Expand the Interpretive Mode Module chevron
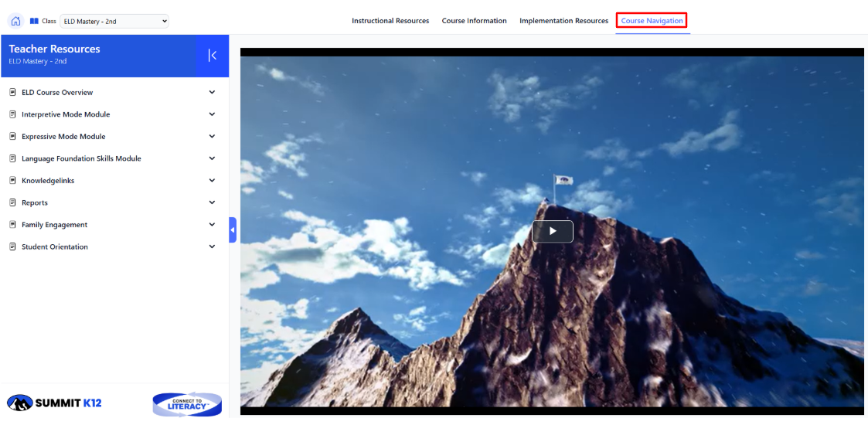This screenshot has height=425, width=868. point(212,114)
